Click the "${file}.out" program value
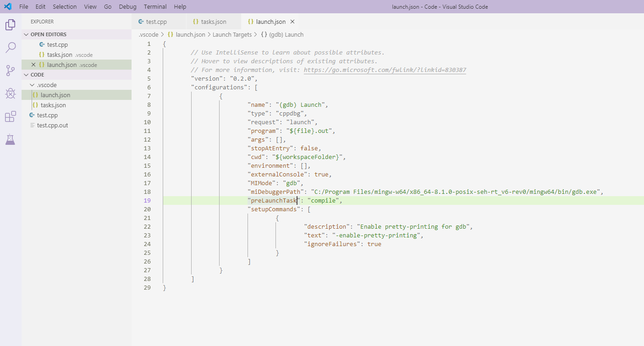Image resolution: width=644 pixels, height=346 pixels. 309,131
